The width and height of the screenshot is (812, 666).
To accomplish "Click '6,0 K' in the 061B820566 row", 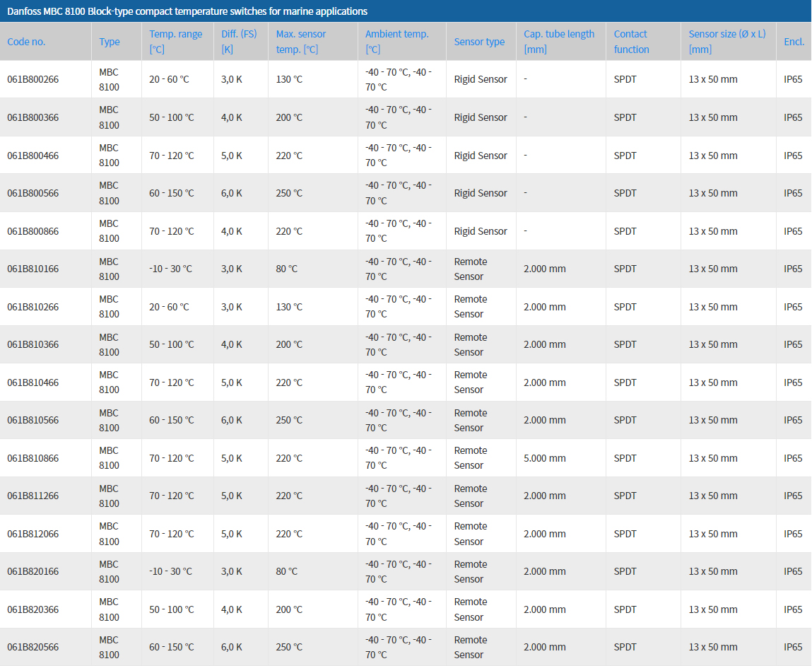I will tap(232, 647).
